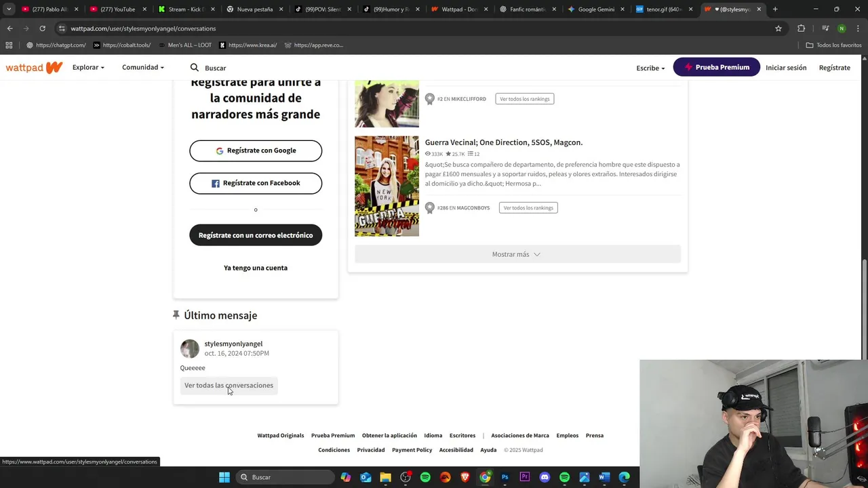Click Regístrate con Google button

[x=256, y=150]
